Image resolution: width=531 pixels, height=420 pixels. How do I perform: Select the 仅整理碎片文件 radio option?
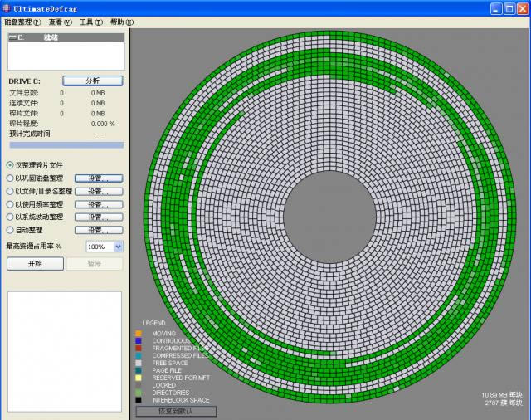pos(10,165)
